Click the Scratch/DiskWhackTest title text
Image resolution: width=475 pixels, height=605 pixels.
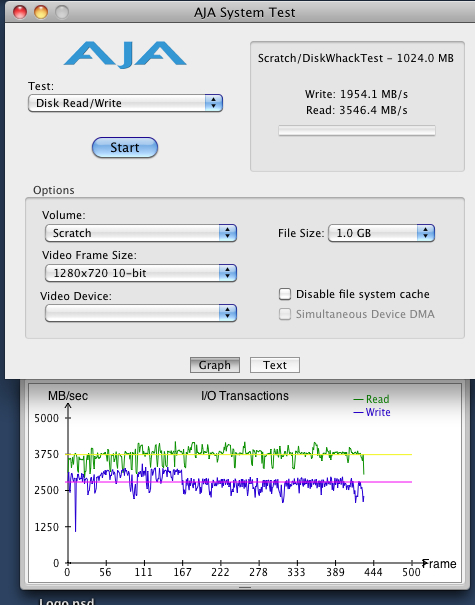click(x=356, y=58)
